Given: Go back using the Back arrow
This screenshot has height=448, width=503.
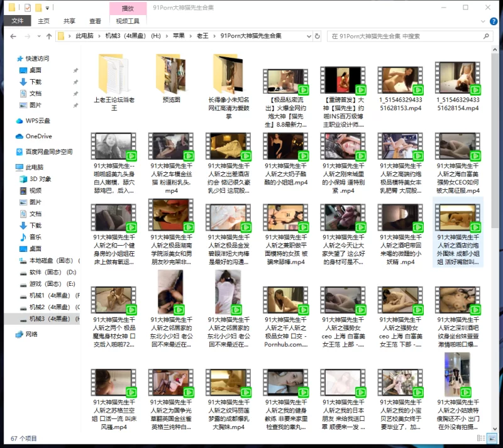Looking at the screenshot, I should point(13,36).
